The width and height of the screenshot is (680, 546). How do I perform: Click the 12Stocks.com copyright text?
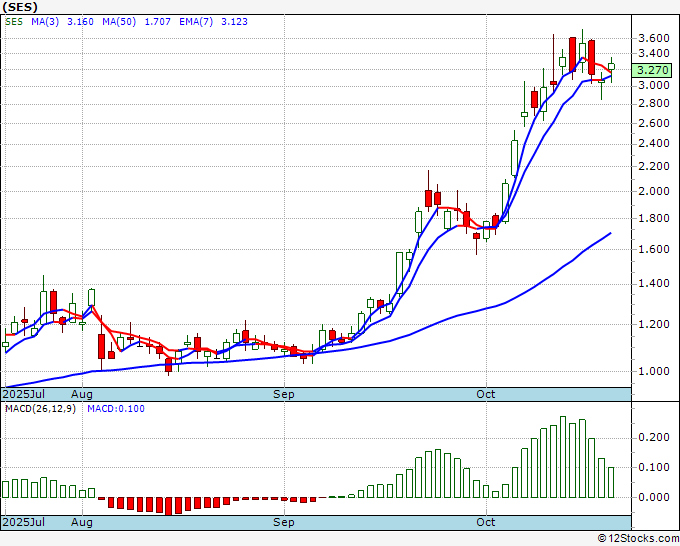pos(638,539)
